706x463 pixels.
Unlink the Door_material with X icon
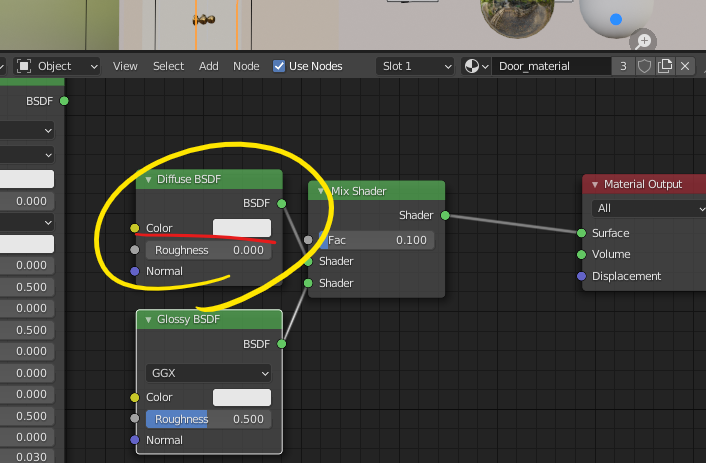tap(685, 66)
